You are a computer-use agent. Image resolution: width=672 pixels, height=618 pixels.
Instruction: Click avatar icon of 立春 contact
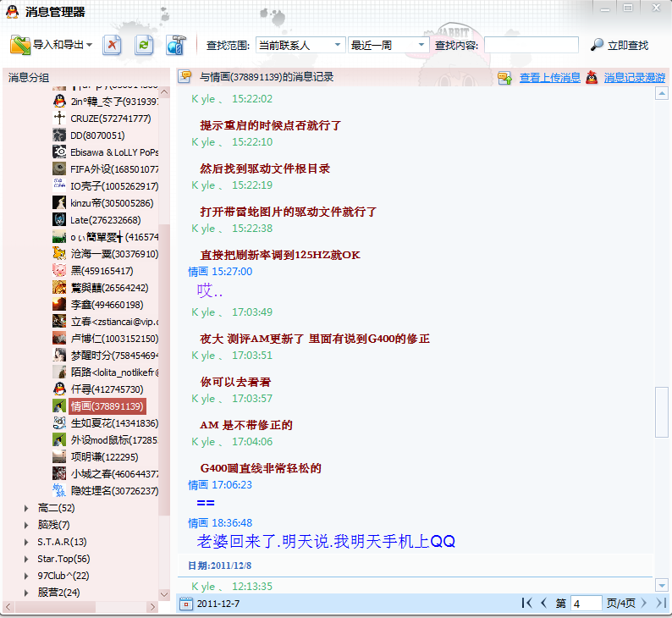(59, 321)
